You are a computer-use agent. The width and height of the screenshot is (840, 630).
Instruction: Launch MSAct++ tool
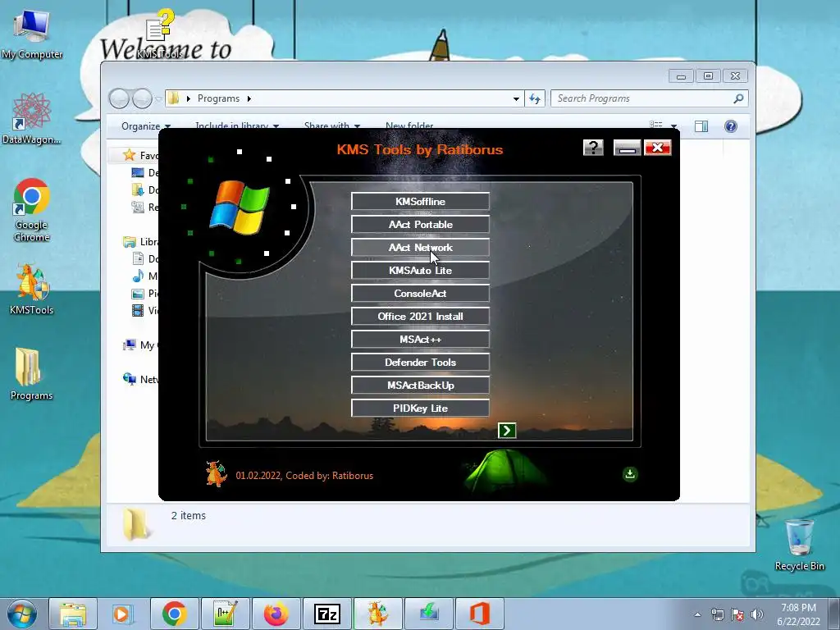click(420, 340)
